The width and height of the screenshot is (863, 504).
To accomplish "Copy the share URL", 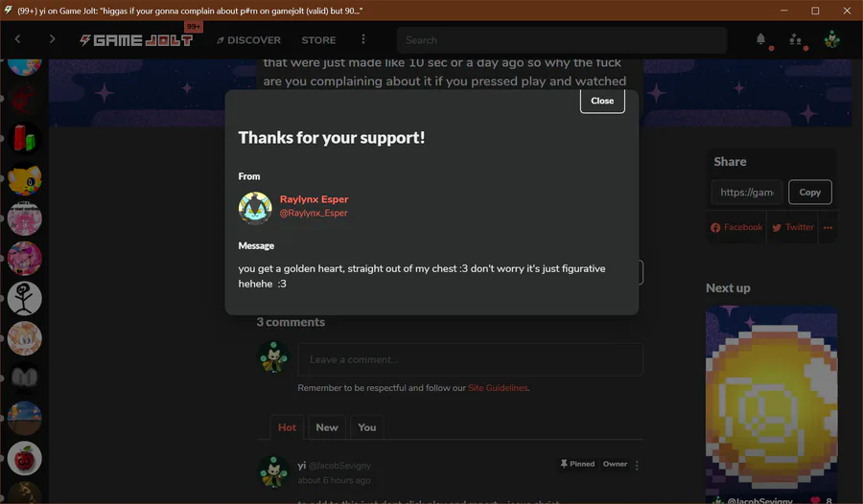I will [809, 192].
